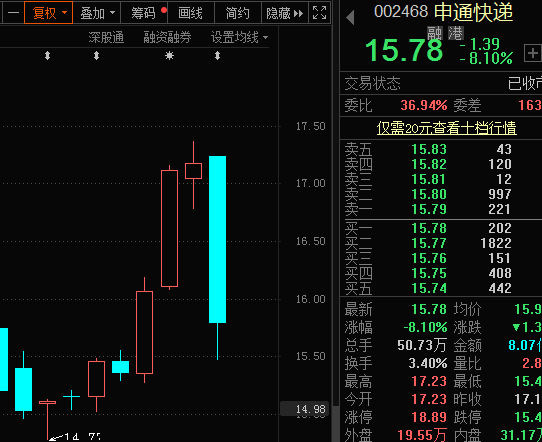Click the star event marker above candles

(169, 56)
